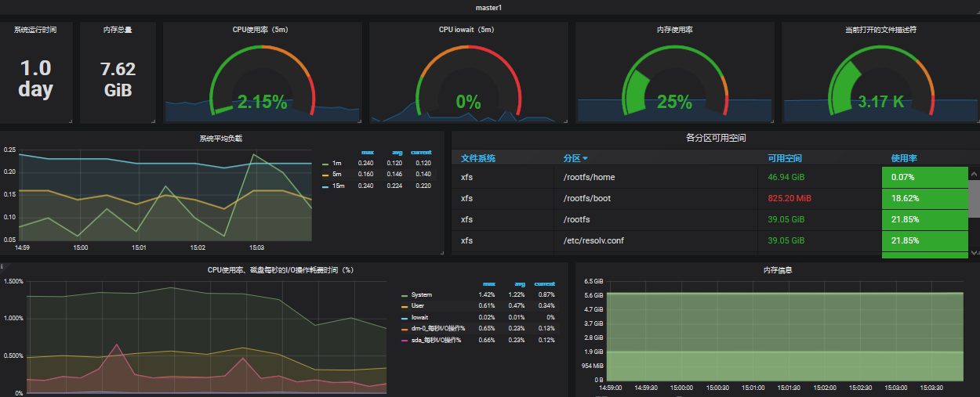This screenshot has width=980, height=397.
Task: Sort table by 可用空间 column
Action: [785, 158]
